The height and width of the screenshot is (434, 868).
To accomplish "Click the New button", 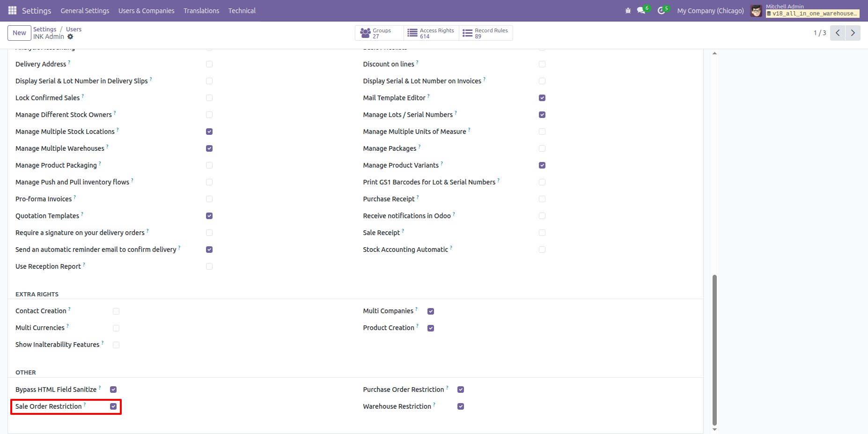I will 19,33.
